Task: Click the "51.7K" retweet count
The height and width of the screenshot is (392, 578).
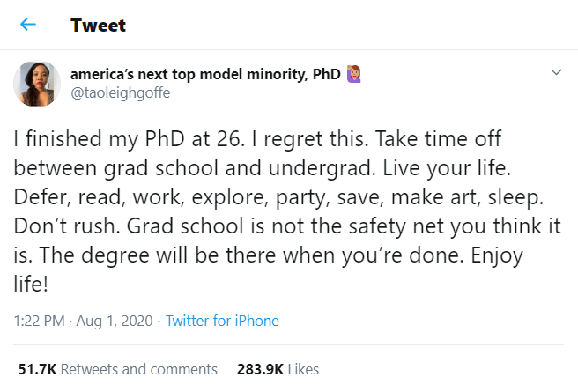Action: 37,369
